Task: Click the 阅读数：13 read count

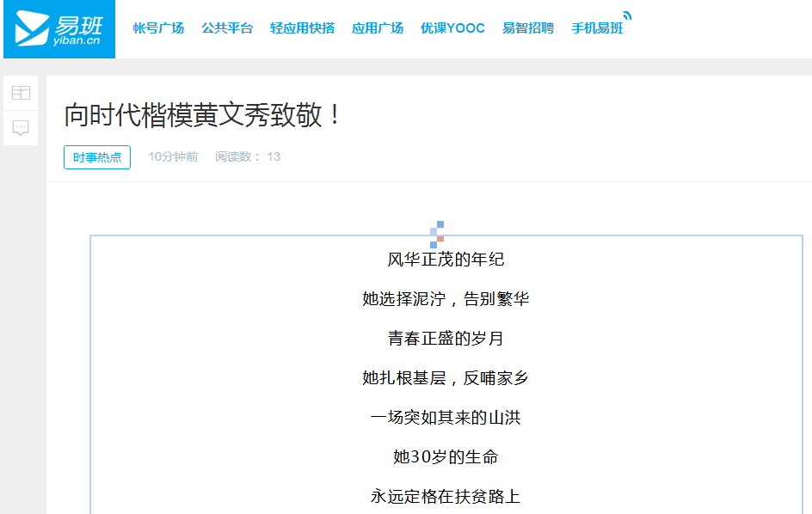Action: pos(248,156)
